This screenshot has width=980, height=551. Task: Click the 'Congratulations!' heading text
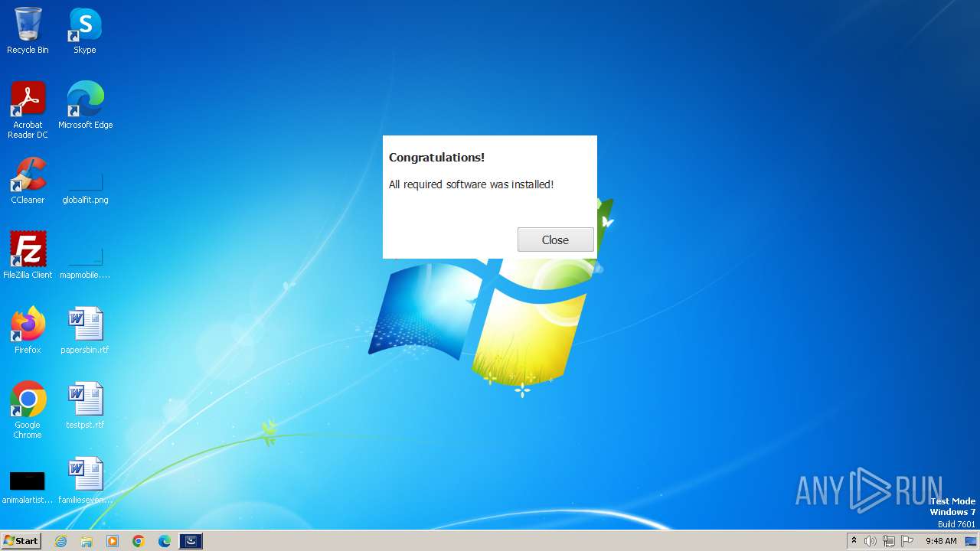click(x=436, y=158)
